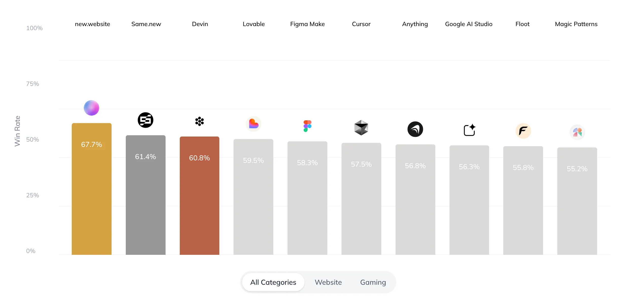Click the Same.new 61.4% bar
The width and height of the screenshot is (644, 307).
coord(146,195)
